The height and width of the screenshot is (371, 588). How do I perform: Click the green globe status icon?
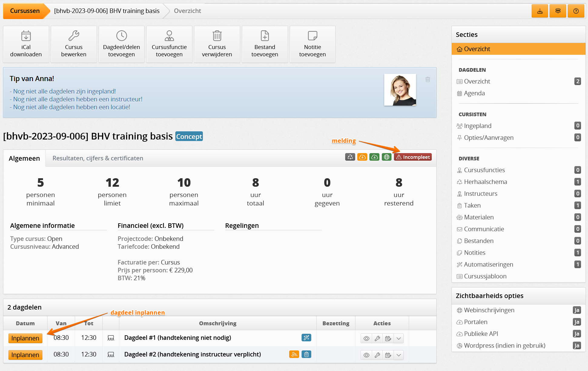pos(387,157)
